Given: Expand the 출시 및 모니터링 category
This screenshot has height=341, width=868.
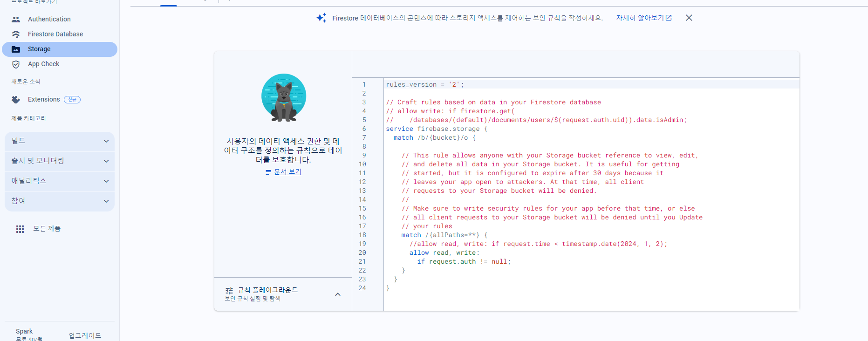Looking at the screenshot, I should coord(60,161).
